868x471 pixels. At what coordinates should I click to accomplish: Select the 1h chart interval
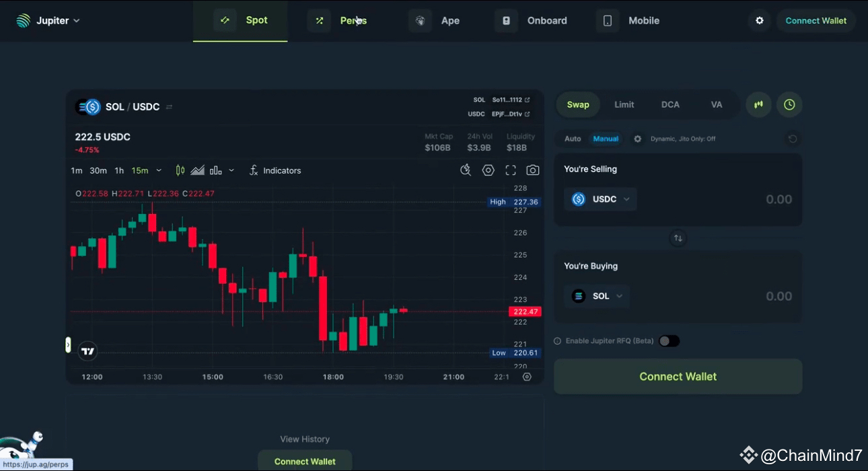[119, 171]
